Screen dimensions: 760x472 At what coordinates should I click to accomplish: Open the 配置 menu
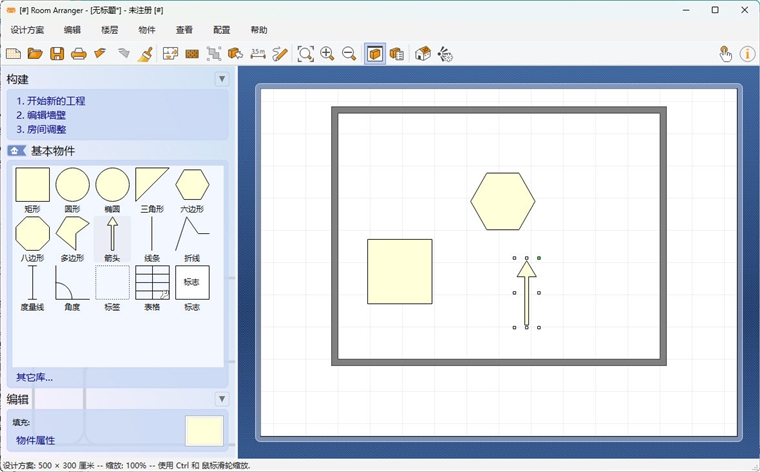[222, 30]
